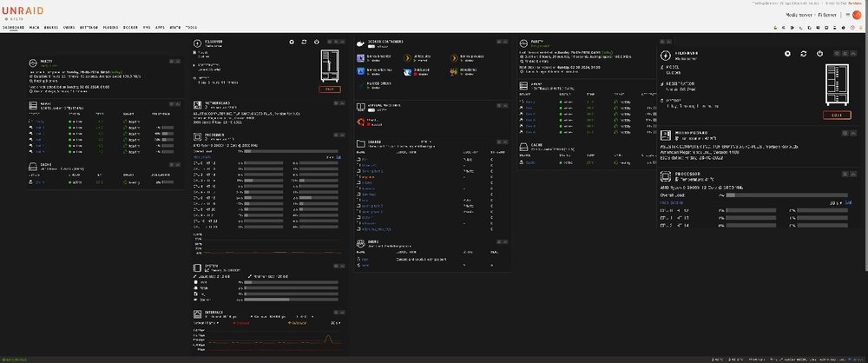868x363 pixels.
Task: Click the Unraid logo in the header
Action: pyautogui.click(x=23, y=10)
